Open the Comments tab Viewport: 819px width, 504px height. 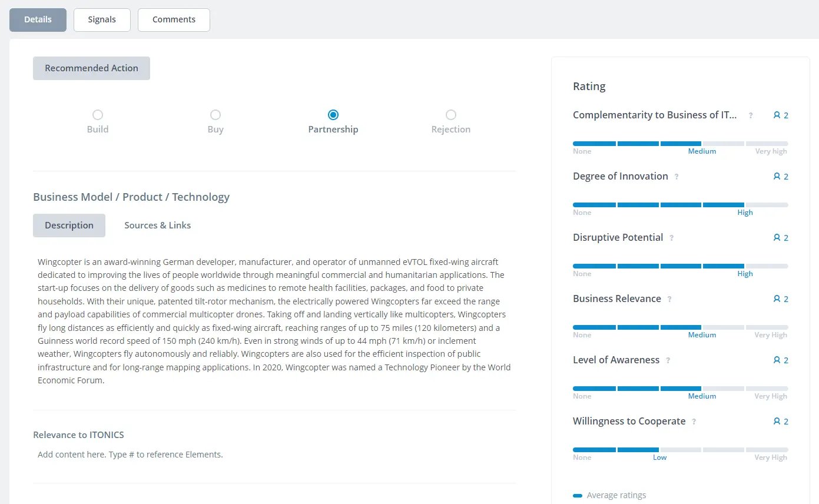(x=174, y=19)
